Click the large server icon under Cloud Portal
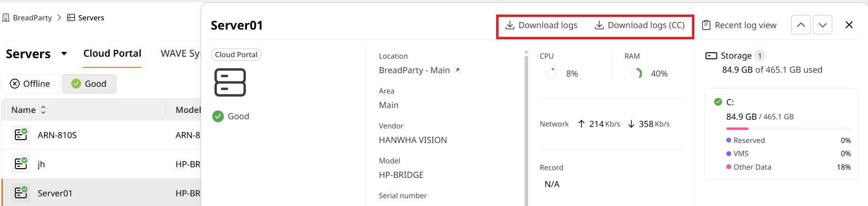This screenshot has height=206, width=868. pyautogui.click(x=230, y=82)
